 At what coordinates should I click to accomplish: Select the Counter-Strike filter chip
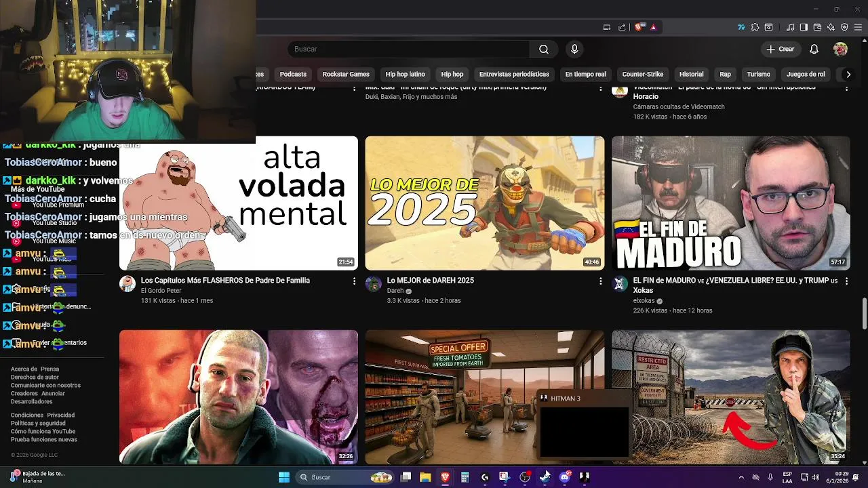click(x=643, y=74)
